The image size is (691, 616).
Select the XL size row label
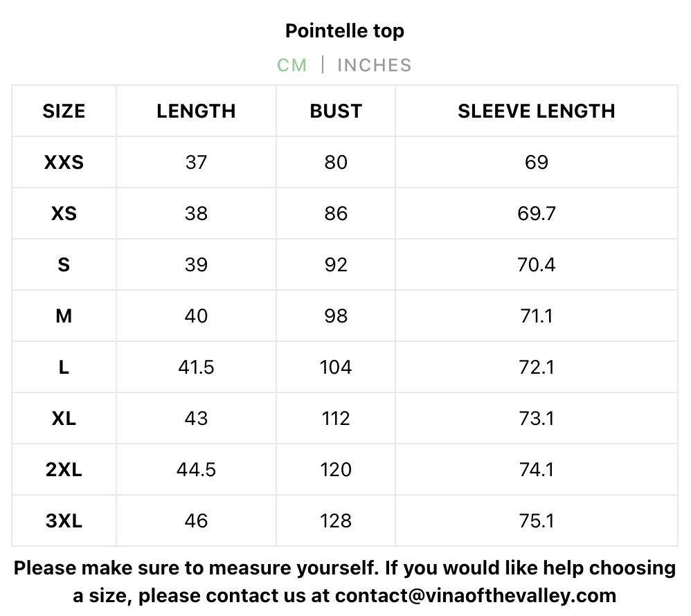pyautogui.click(x=64, y=418)
